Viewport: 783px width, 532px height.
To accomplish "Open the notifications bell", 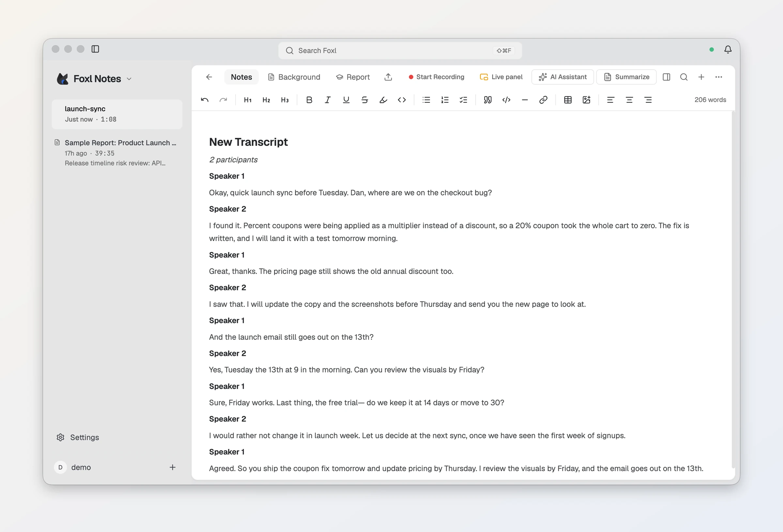I will point(728,50).
